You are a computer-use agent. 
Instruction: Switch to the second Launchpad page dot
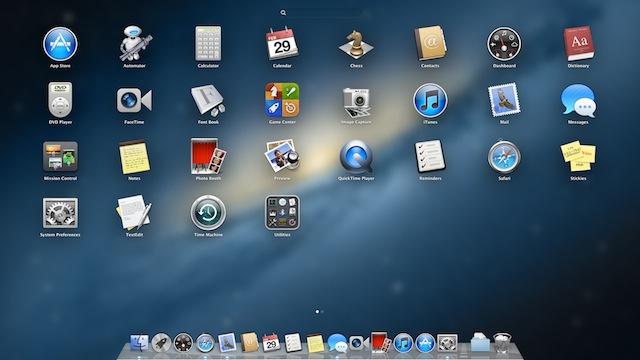[x=322, y=311]
